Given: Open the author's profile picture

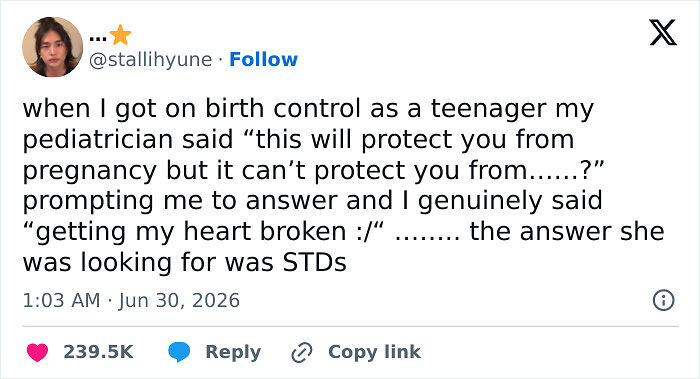Looking at the screenshot, I should [52, 47].
